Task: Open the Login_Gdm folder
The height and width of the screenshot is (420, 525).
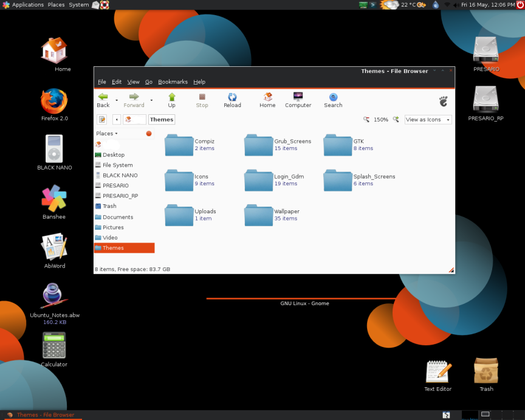Action: pos(274,180)
